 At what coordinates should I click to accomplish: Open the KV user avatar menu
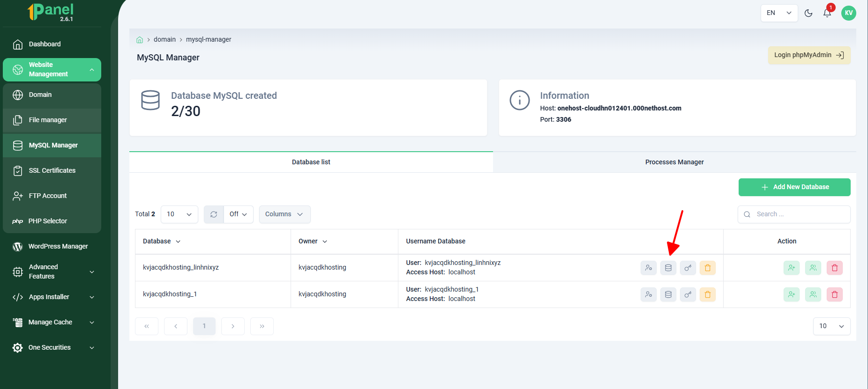(849, 13)
